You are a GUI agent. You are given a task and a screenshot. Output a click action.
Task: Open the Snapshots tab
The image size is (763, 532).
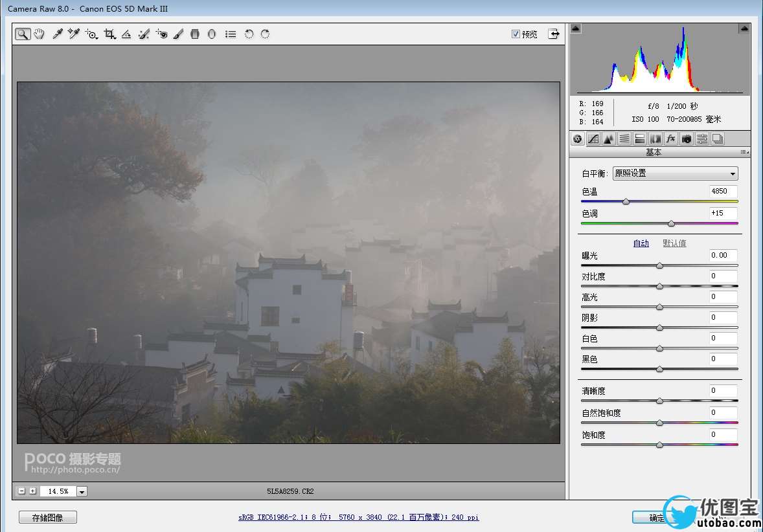click(718, 139)
